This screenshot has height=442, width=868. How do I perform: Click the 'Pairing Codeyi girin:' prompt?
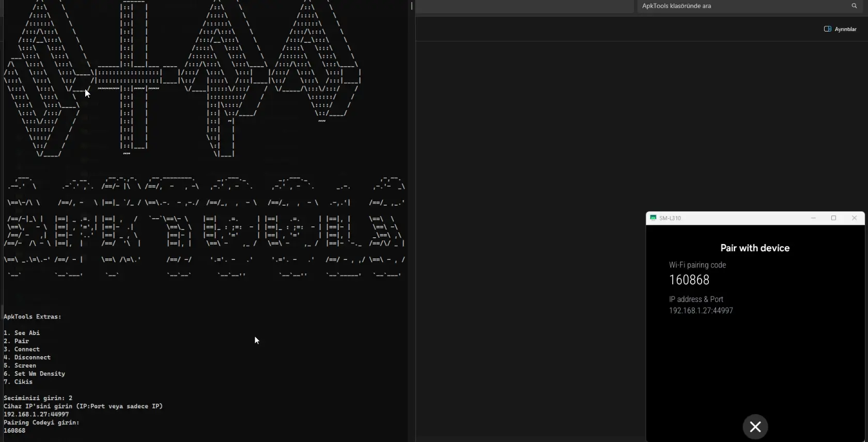click(x=41, y=422)
